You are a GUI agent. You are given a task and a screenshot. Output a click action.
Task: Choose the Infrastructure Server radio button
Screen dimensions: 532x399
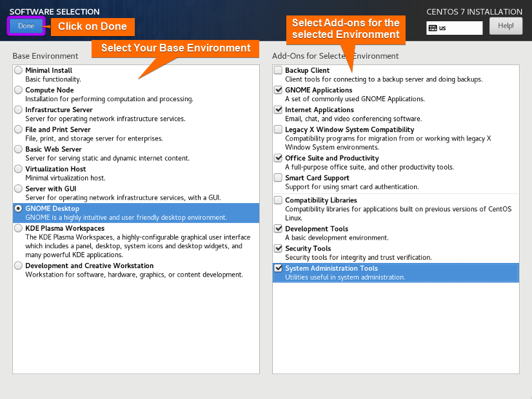(x=18, y=110)
